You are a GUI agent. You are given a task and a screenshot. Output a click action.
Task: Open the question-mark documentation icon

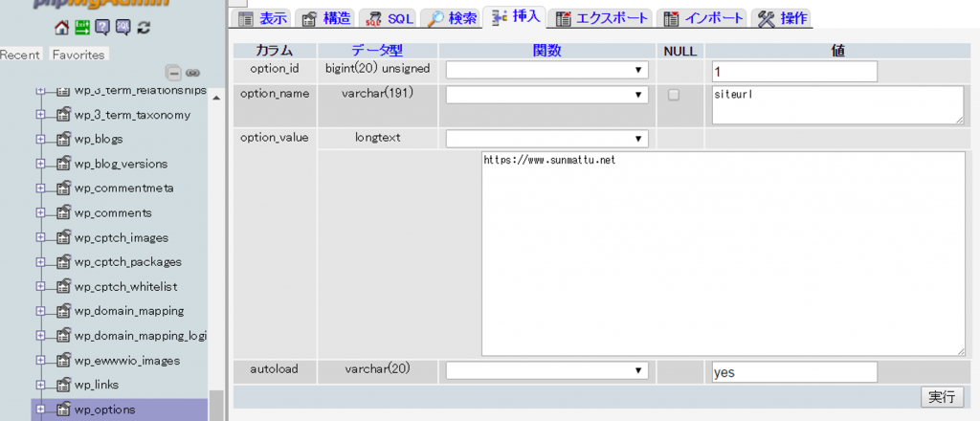[102, 27]
